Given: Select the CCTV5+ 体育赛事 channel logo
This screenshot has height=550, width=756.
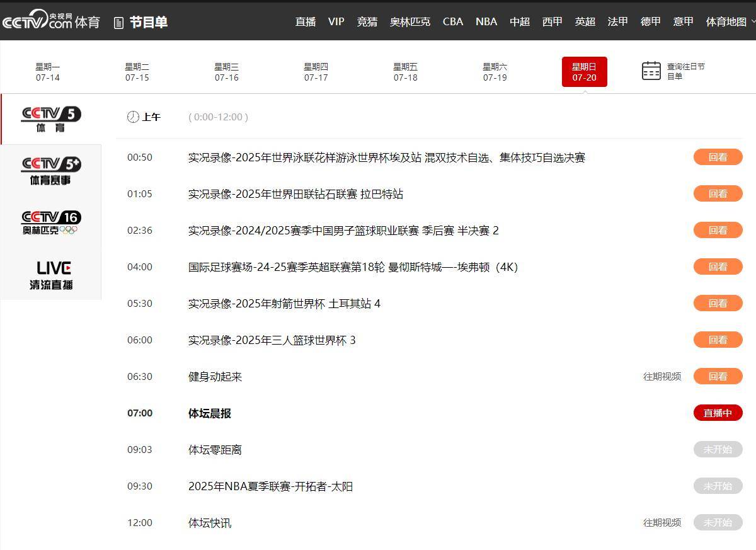Looking at the screenshot, I should (x=51, y=171).
